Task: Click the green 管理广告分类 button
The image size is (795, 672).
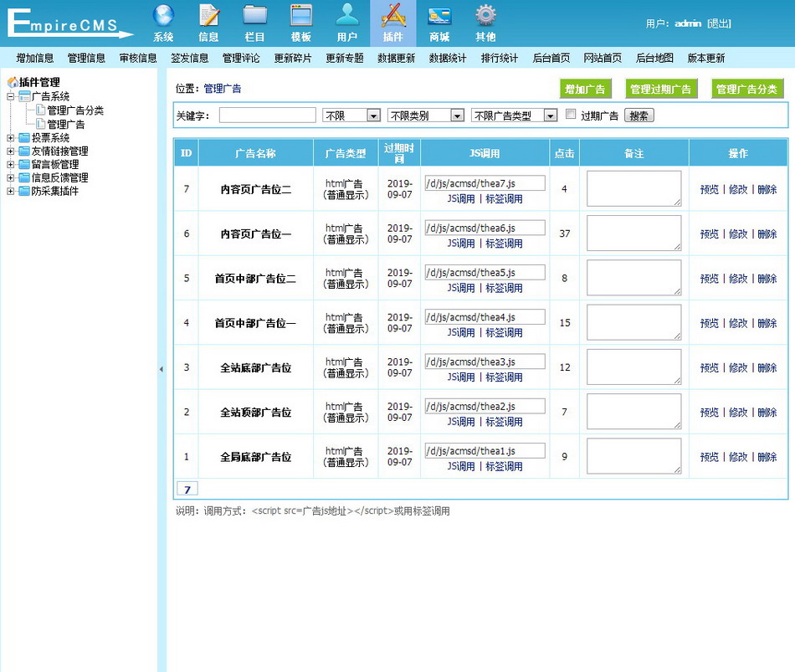Action: click(x=746, y=90)
